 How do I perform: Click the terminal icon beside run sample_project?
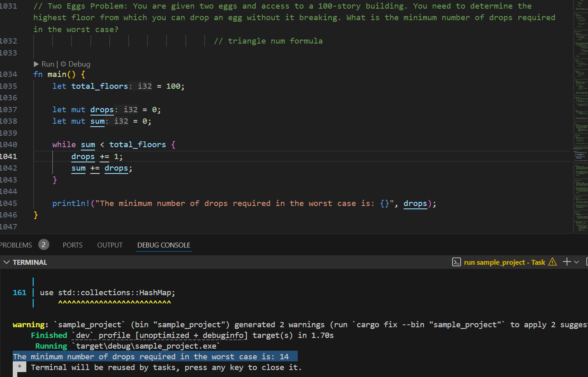(456, 262)
